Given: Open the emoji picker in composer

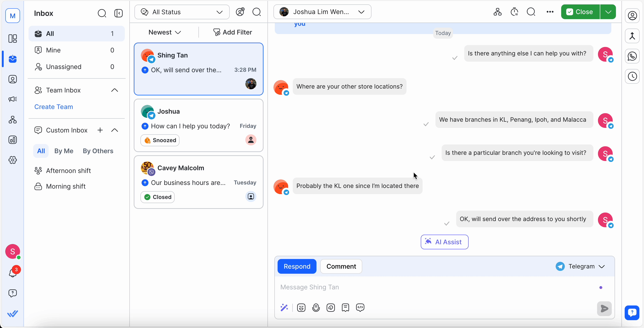Looking at the screenshot, I should (x=301, y=308).
